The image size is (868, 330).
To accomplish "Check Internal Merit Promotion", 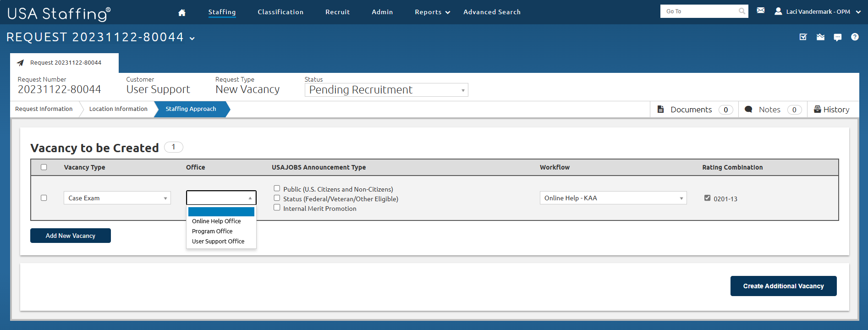I will coord(277,208).
